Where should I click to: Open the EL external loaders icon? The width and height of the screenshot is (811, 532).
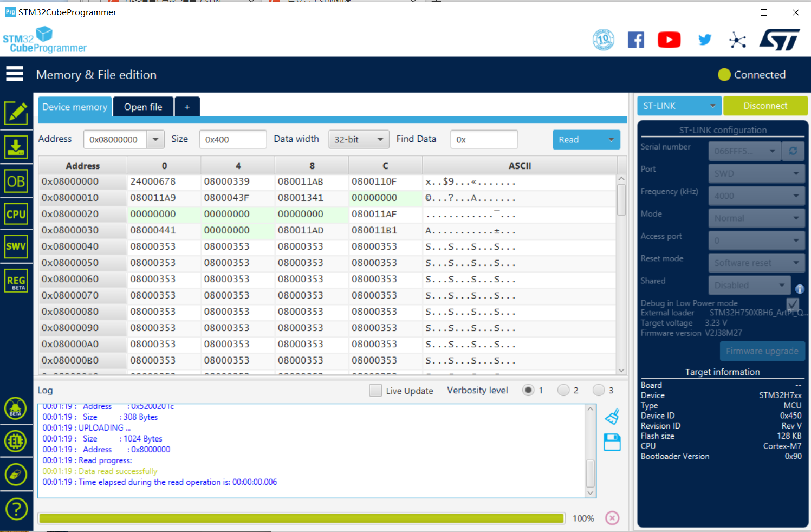[x=16, y=441]
